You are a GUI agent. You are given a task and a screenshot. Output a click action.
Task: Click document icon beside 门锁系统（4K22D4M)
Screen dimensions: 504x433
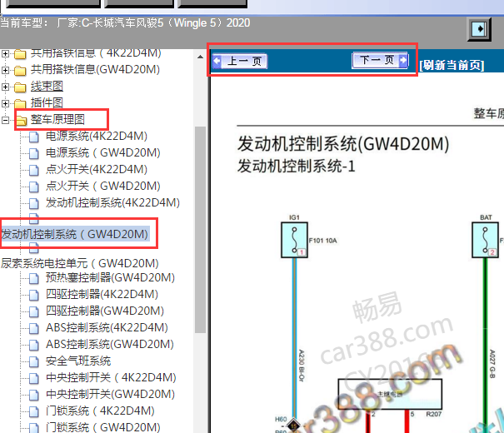click(34, 412)
